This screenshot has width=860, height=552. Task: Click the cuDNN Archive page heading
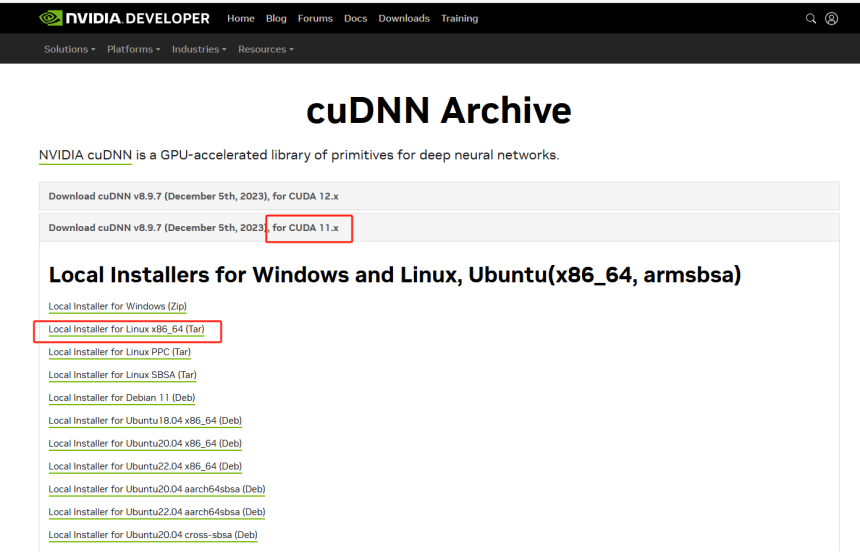coord(439,110)
